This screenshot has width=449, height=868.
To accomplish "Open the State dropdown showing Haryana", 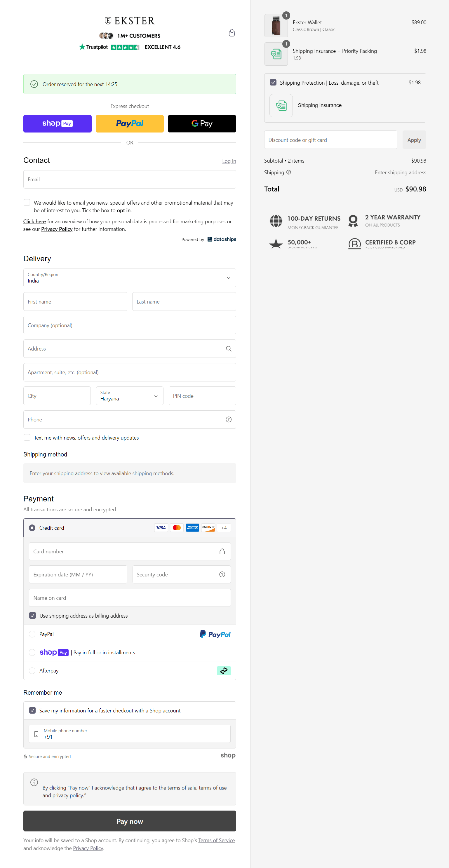I will point(129,395).
